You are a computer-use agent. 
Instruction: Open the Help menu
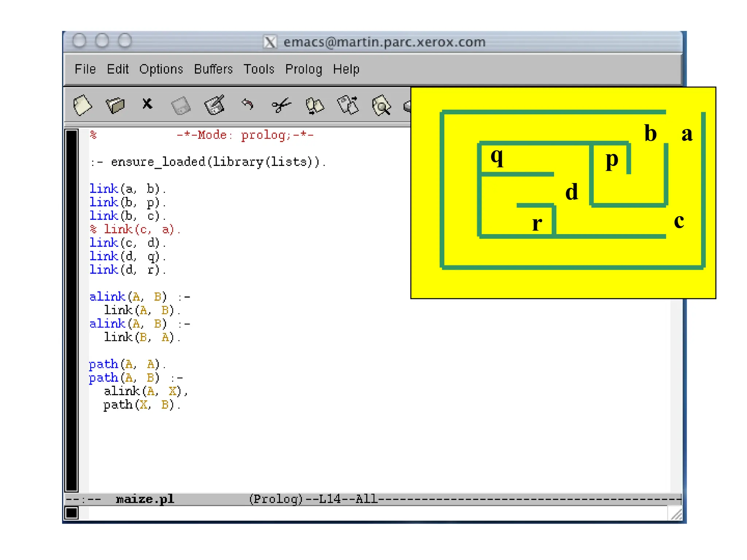(346, 69)
